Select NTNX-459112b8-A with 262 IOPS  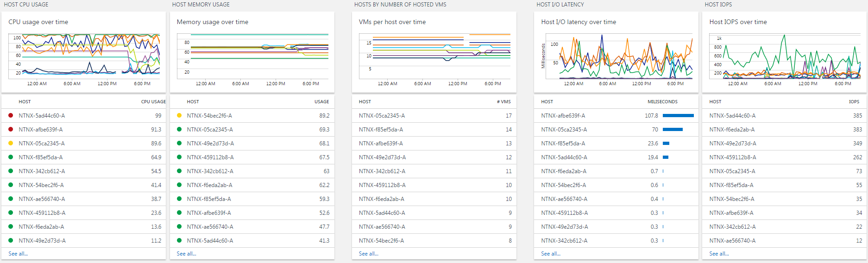733,157
